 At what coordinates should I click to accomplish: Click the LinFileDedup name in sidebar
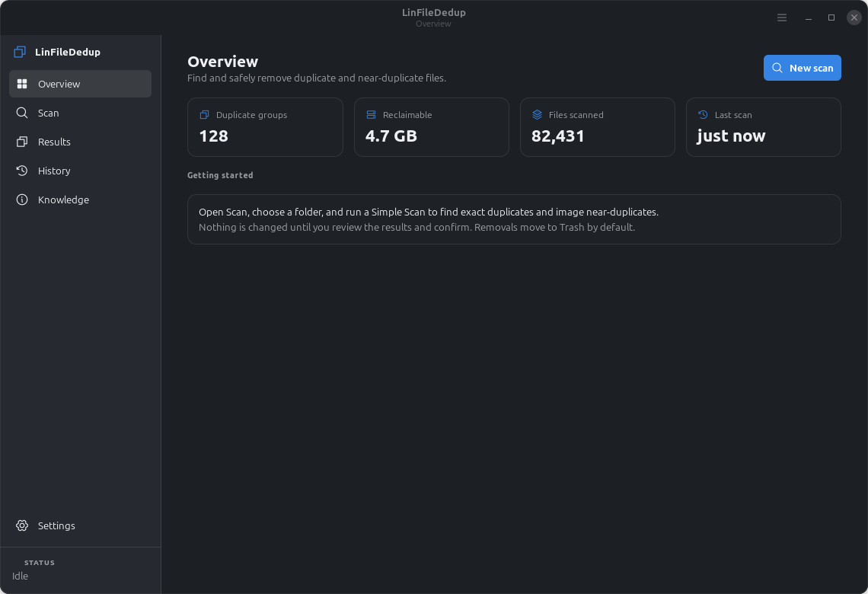click(x=68, y=52)
